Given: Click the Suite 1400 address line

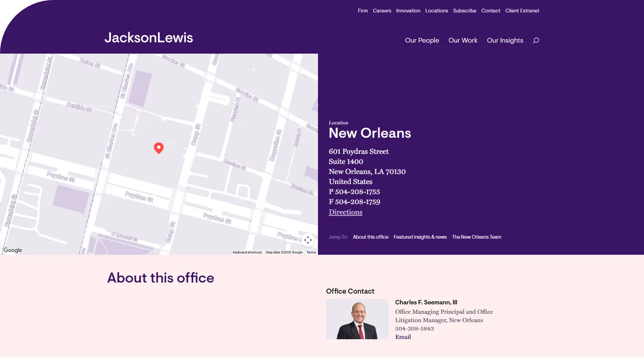Looking at the screenshot, I should [346, 161].
